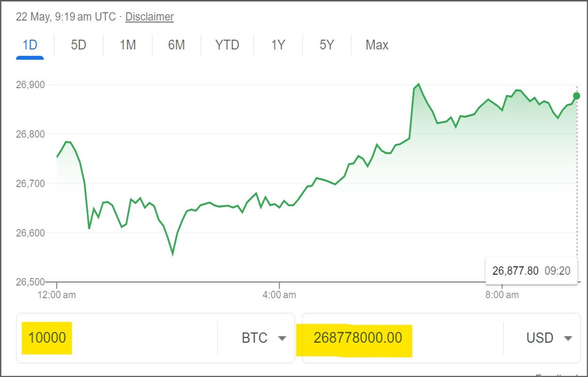This screenshot has height=377, width=588.
Task: Switch to the 5D time range tab
Action: pos(78,45)
